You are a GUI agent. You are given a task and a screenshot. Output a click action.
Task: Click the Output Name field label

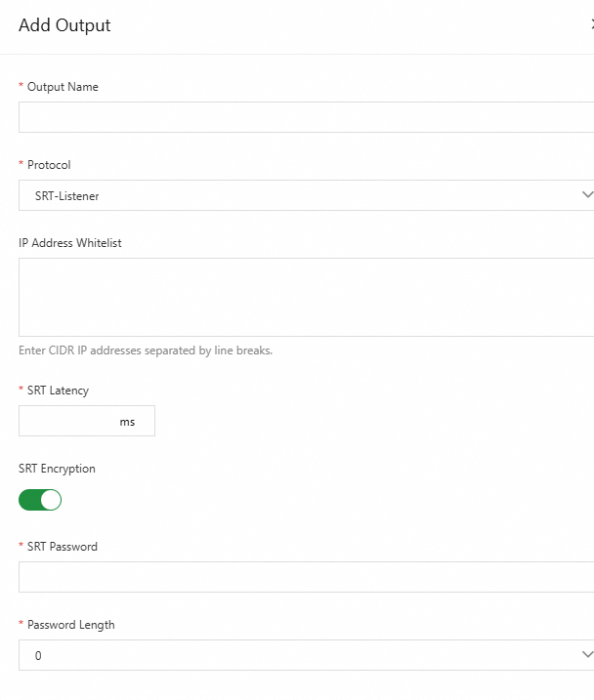coord(63,87)
